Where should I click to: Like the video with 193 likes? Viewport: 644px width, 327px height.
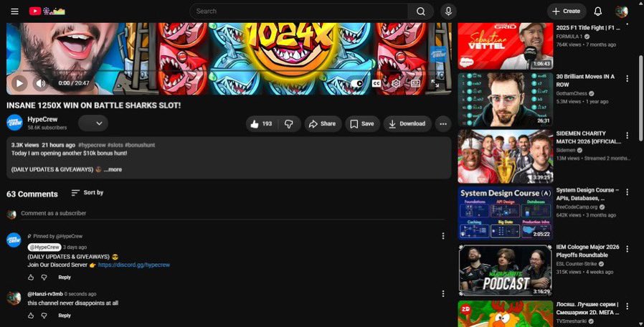[262, 124]
